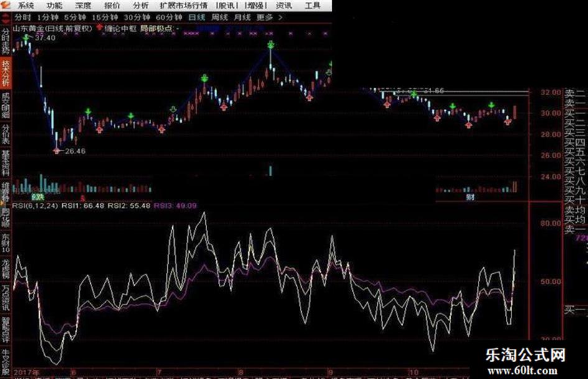Viewport: 588px width, 379px height.
Task: Click the > arrow after 更多
Action: pos(281,17)
